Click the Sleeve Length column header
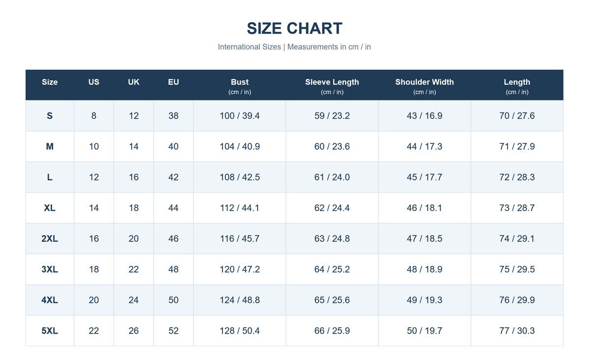 pos(332,85)
